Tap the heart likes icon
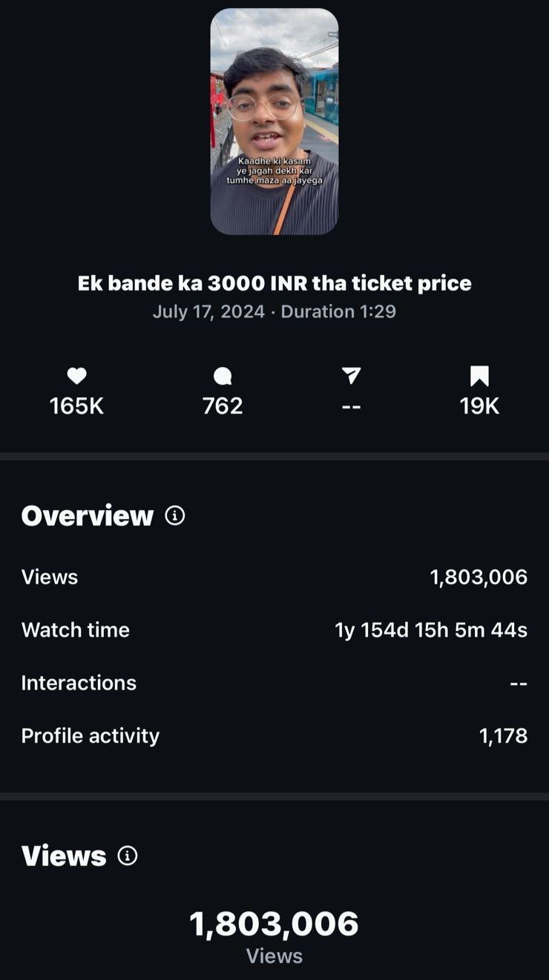Viewport: 549px width, 980px height. (77, 377)
